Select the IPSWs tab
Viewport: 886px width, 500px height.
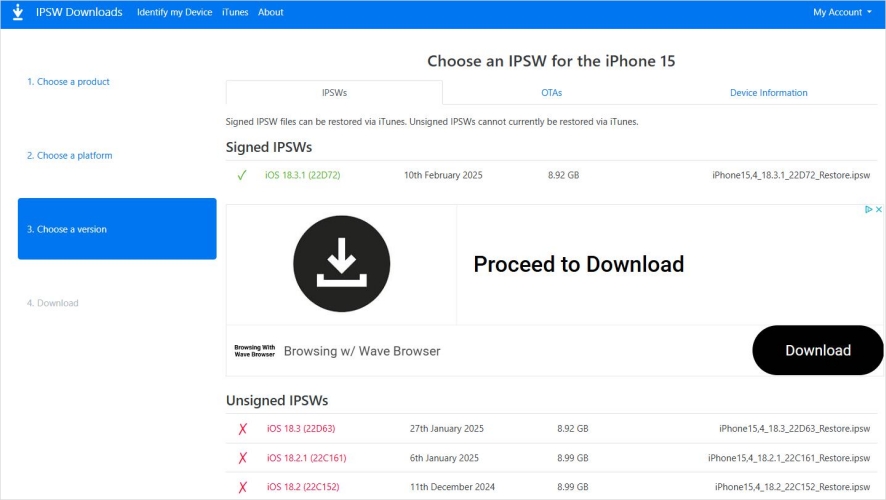pos(334,93)
